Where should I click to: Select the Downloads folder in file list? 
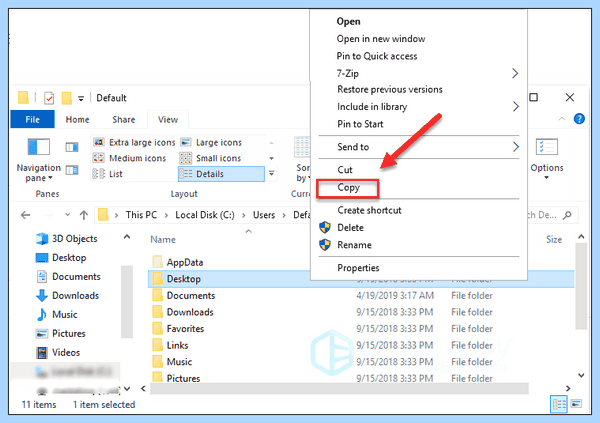click(x=183, y=312)
